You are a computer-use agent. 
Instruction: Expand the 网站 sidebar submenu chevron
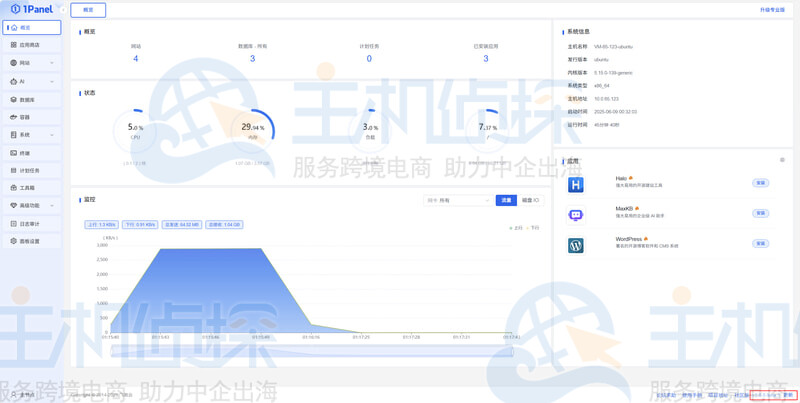(52, 63)
